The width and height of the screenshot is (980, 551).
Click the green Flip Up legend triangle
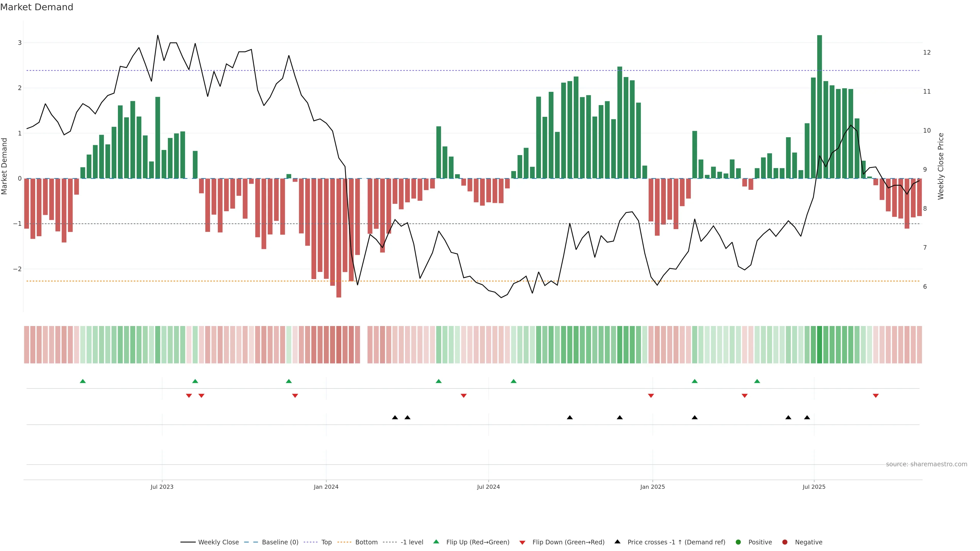coord(436,542)
